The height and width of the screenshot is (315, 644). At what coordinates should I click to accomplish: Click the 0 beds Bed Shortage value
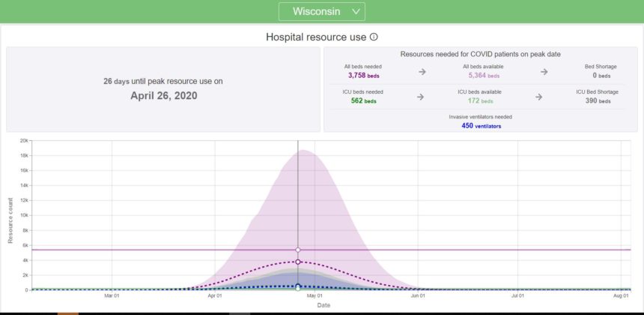pos(601,76)
